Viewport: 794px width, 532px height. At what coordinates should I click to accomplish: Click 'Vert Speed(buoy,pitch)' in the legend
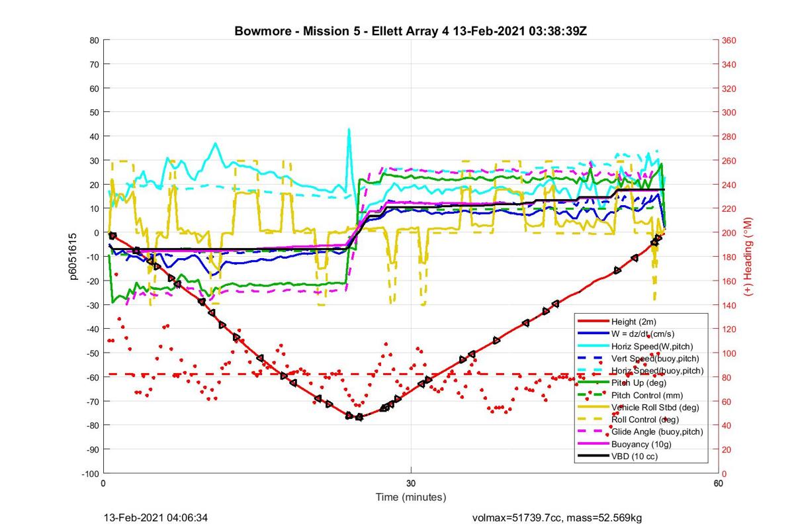[x=655, y=358]
